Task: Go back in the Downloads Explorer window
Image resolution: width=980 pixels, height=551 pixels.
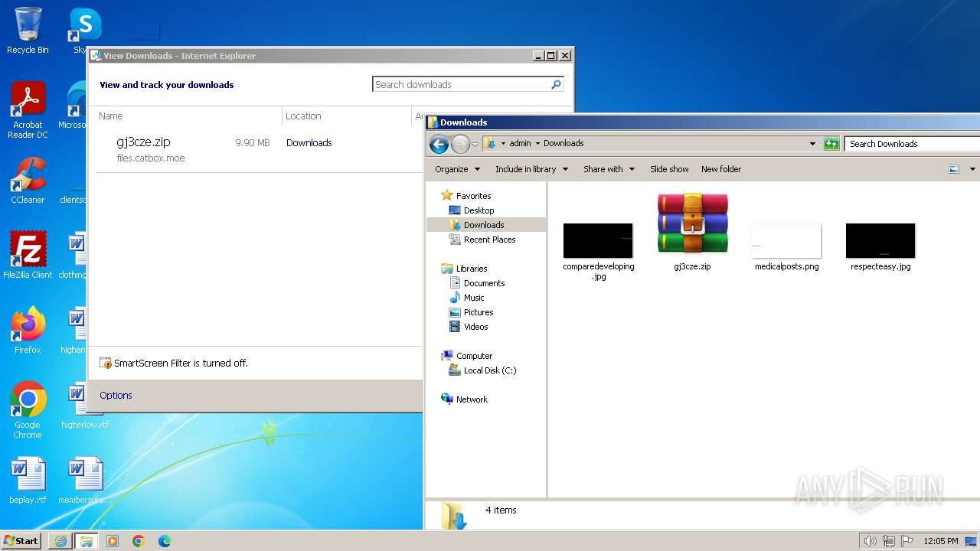Action: pos(439,143)
